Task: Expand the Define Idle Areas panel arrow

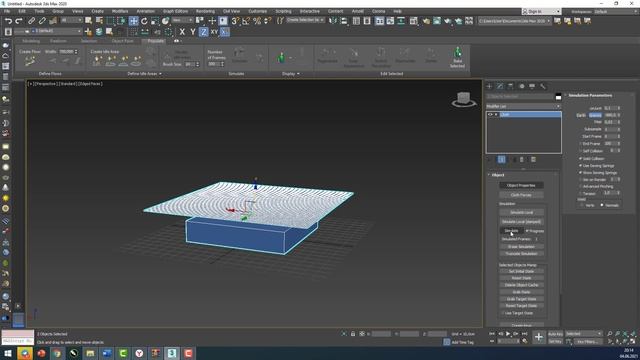Action: click(160, 74)
